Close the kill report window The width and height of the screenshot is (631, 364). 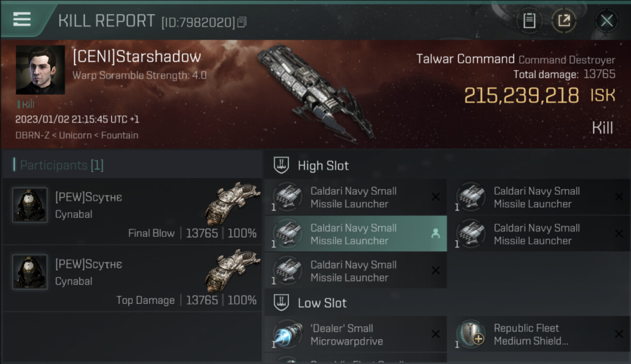606,21
